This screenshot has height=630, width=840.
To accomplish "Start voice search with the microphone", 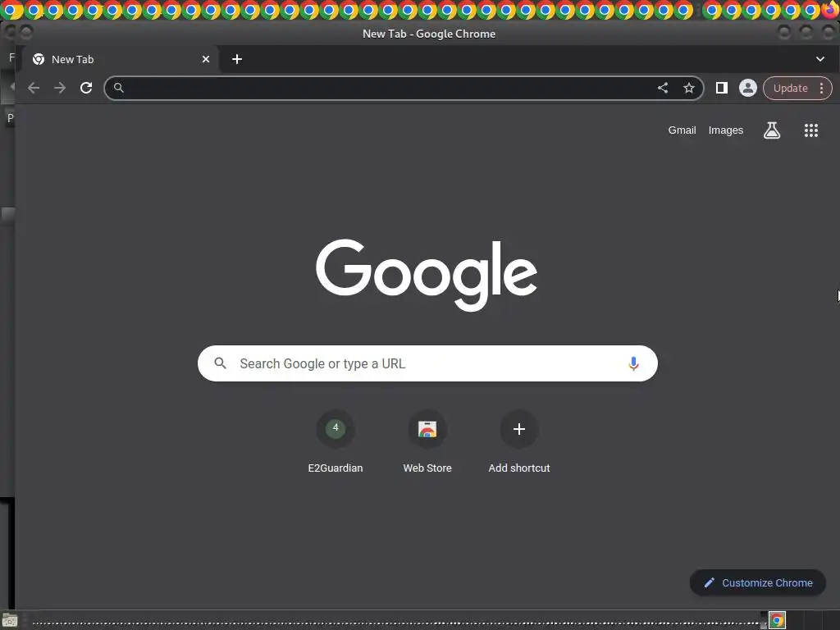I will (x=633, y=363).
